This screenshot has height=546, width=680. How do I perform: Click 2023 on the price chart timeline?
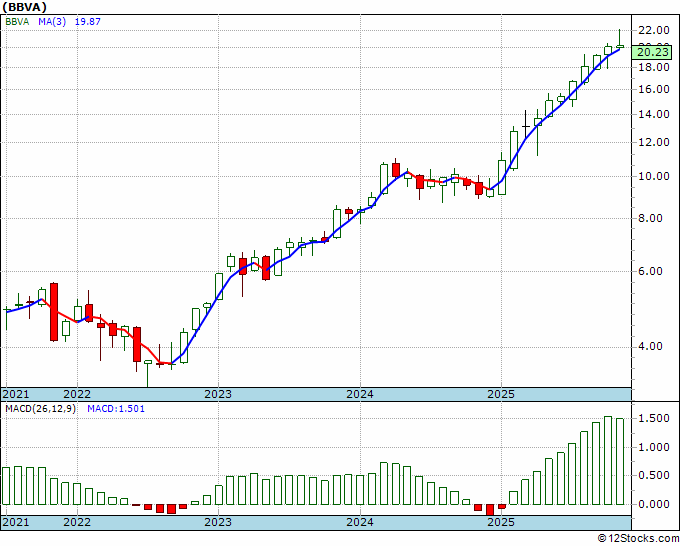pos(218,394)
